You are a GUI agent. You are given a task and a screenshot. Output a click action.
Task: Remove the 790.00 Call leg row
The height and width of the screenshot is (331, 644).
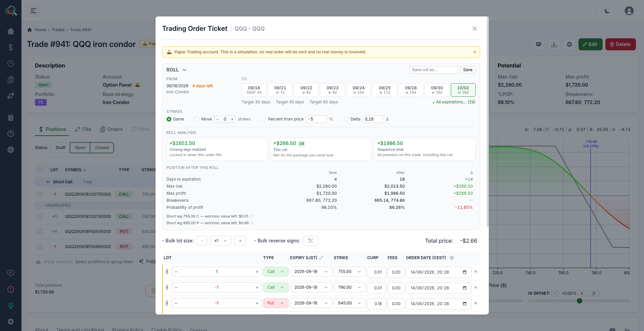tap(476, 287)
